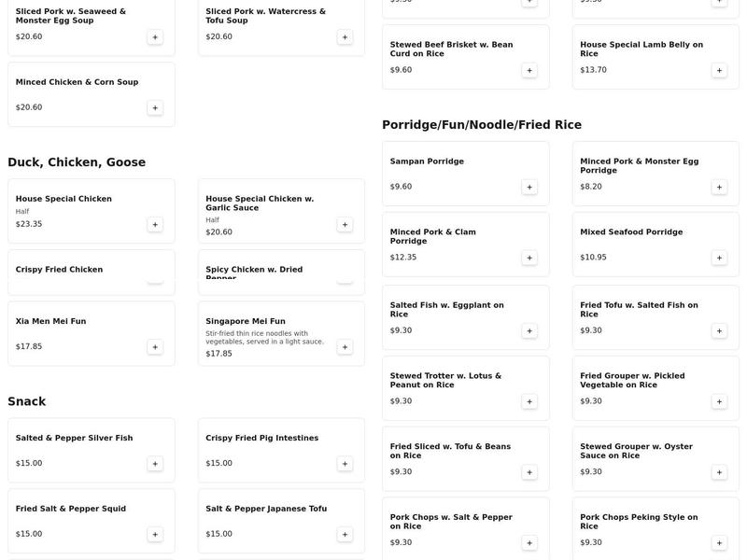Add Fried Salt & Pepper Squid
This screenshot has width=747, height=560.
pyautogui.click(x=155, y=535)
